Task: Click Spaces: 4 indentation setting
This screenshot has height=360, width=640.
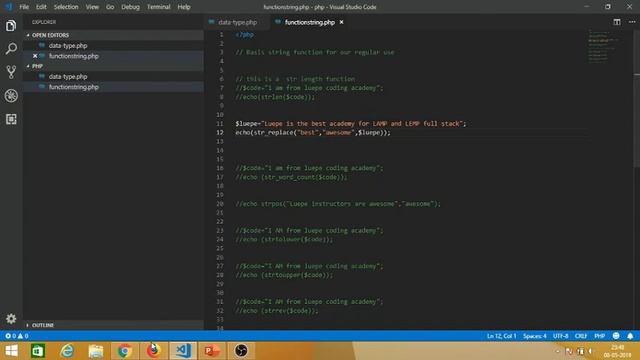Action: tap(534, 336)
